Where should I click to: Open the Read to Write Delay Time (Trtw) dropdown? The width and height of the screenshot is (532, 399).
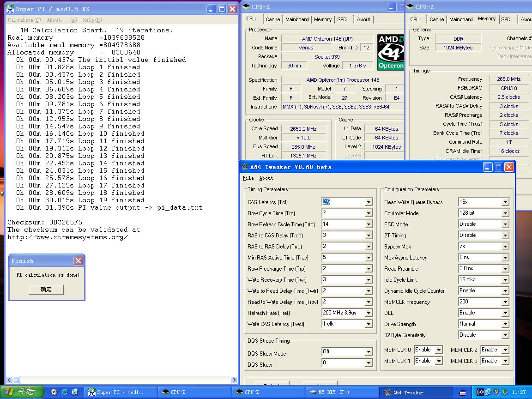(369, 302)
